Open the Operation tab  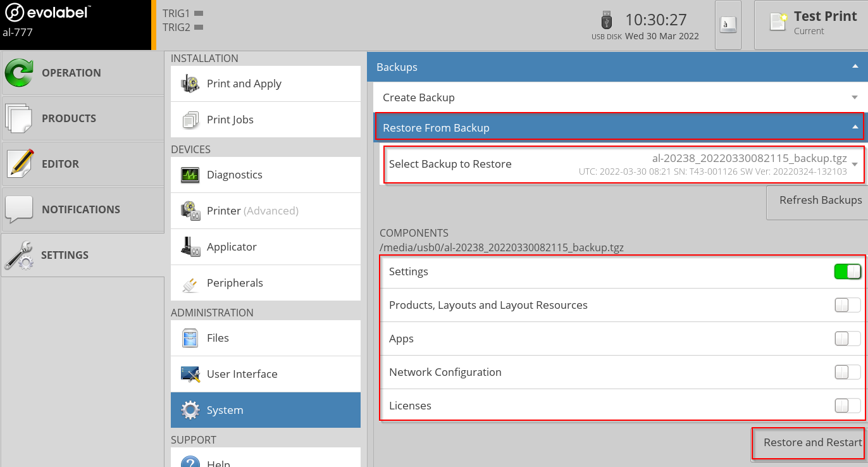(82, 73)
